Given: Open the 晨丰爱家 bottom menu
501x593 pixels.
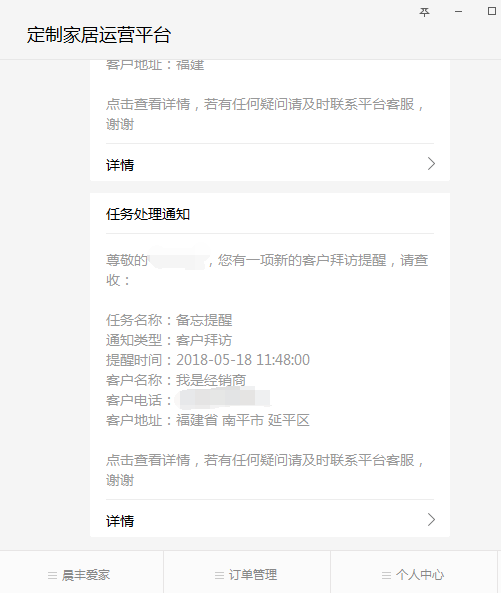Looking at the screenshot, I should tap(82, 575).
